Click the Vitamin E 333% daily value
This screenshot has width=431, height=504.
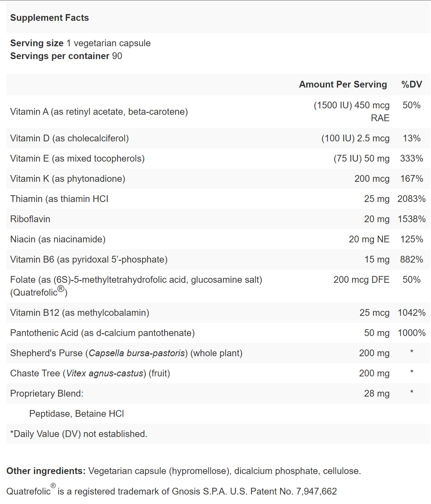[x=412, y=159]
